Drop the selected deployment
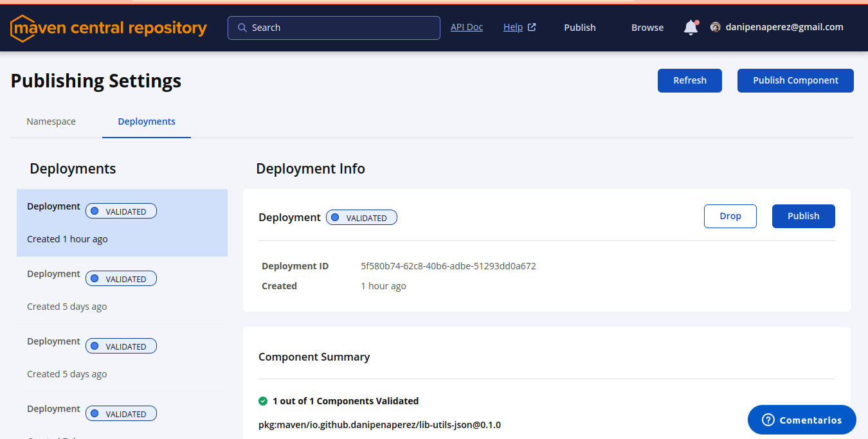This screenshot has height=439, width=868. click(x=730, y=216)
